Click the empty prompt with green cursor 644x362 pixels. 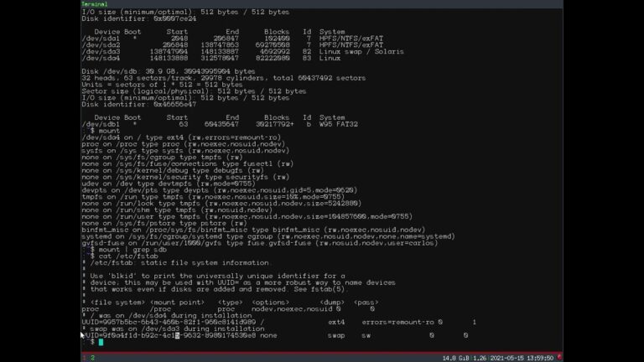tap(100, 342)
